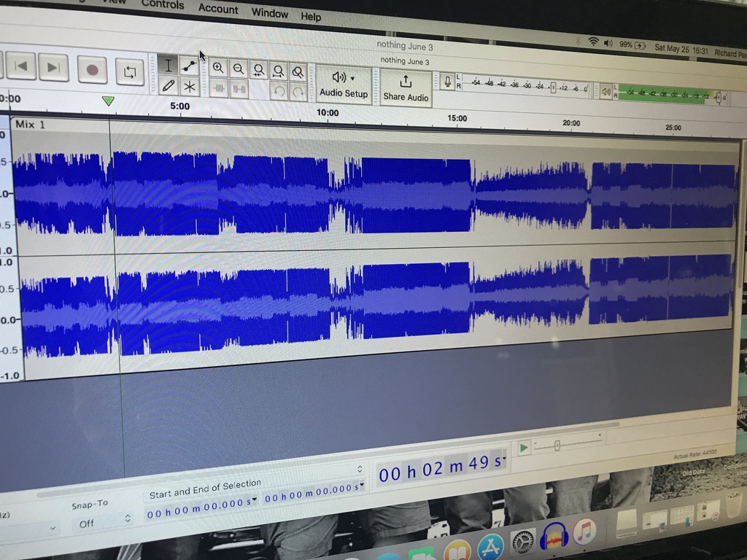Image resolution: width=747 pixels, height=560 pixels.
Task: Open the project rate (Hz) dropdown
Action: (28, 528)
